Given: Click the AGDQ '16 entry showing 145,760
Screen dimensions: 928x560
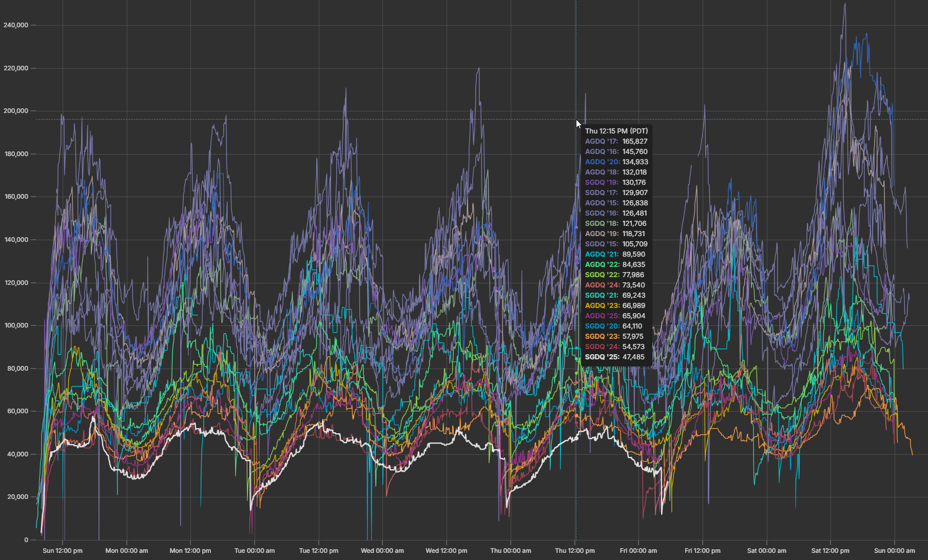Looking at the screenshot, I should click(616, 151).
